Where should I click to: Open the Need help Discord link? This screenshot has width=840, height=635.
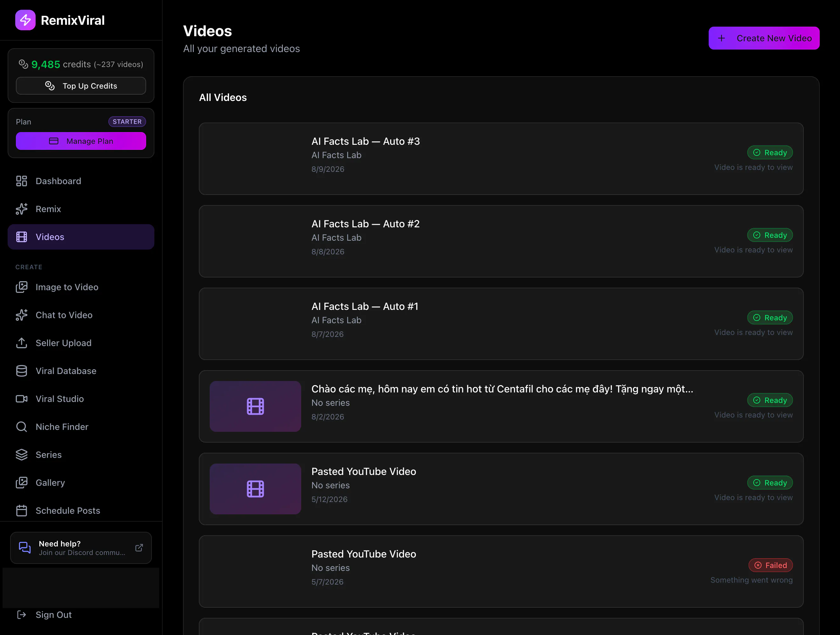click(x=81, y=548)
